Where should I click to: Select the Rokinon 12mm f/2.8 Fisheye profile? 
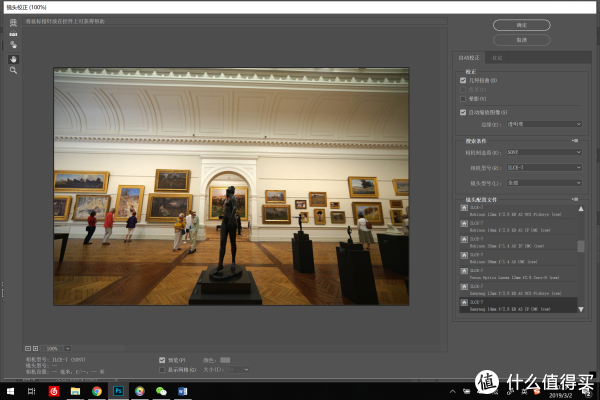click(518, 211)
